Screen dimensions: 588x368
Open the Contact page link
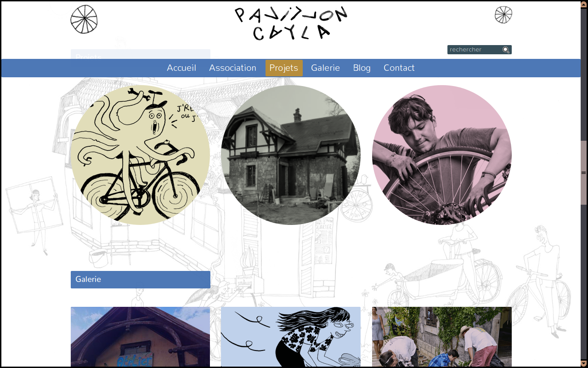[x=399, y=68]
